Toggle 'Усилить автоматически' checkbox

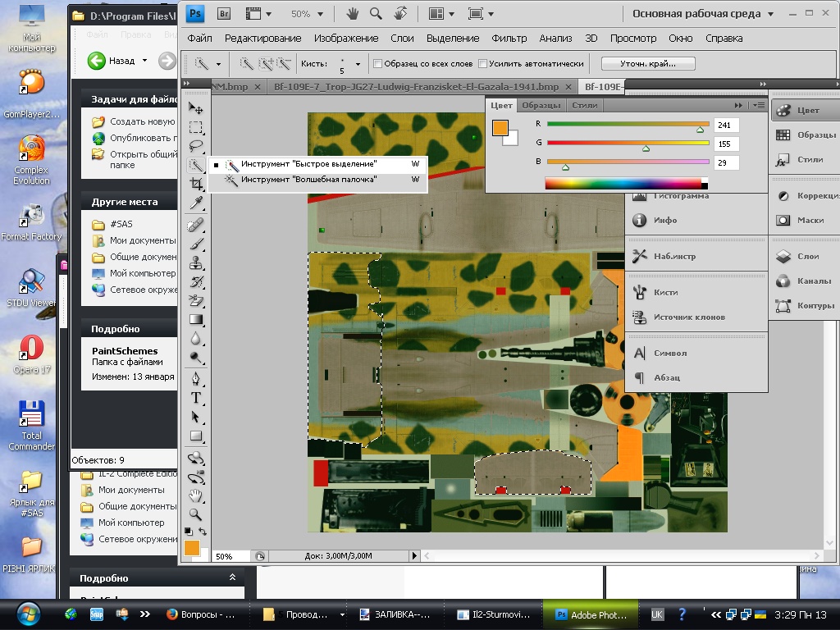[483, 64]
